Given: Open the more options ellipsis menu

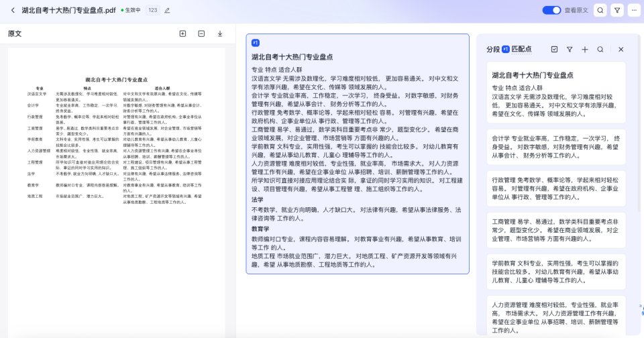Looking at the screenshot, I should tap(634, 10).
